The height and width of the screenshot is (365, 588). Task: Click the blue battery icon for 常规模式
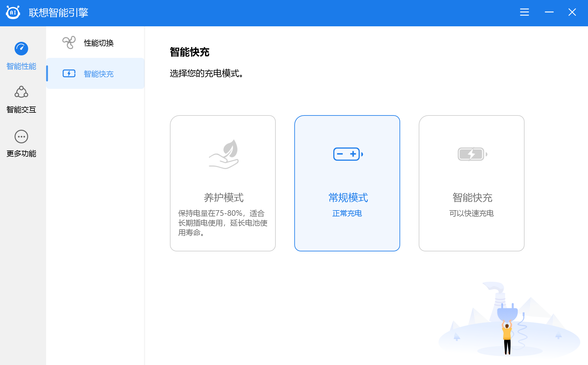[348, 154]
